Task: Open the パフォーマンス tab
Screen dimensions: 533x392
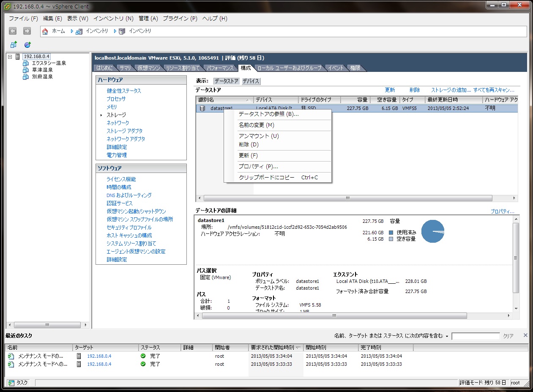Action: pos(219,68)
